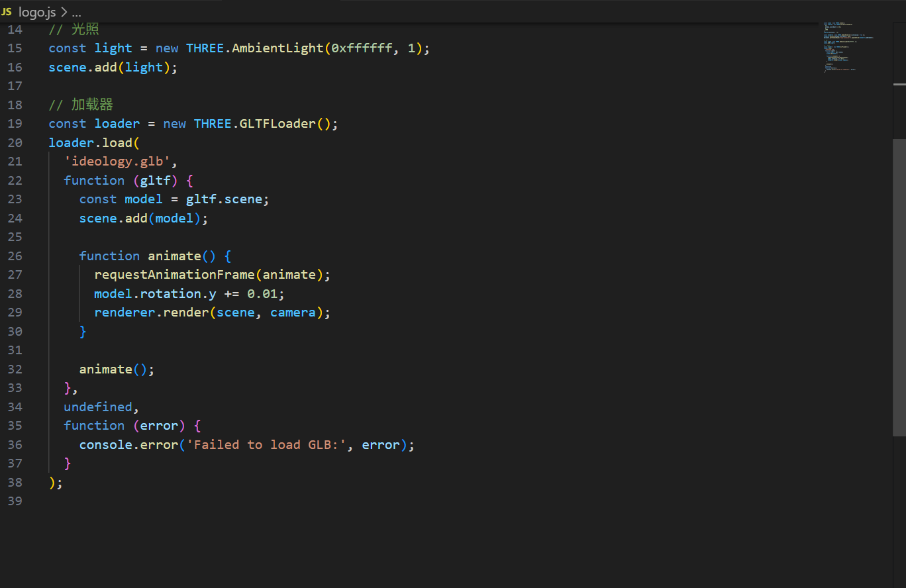
Task: Click 'requestAnimationFrame' on line 27
Action: pos(174,274)
